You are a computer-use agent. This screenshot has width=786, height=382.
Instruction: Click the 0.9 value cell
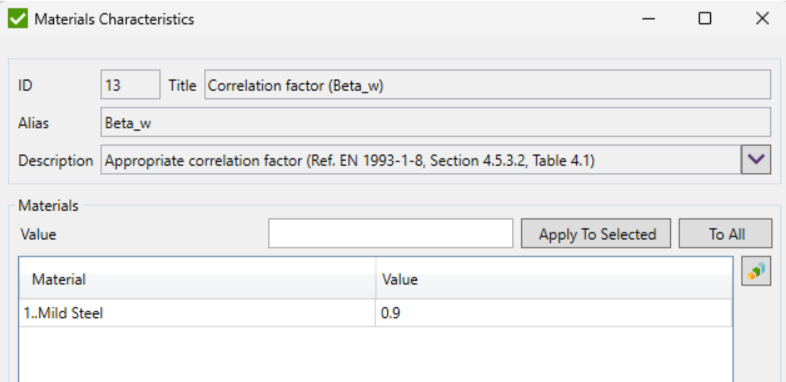[554, 313]
